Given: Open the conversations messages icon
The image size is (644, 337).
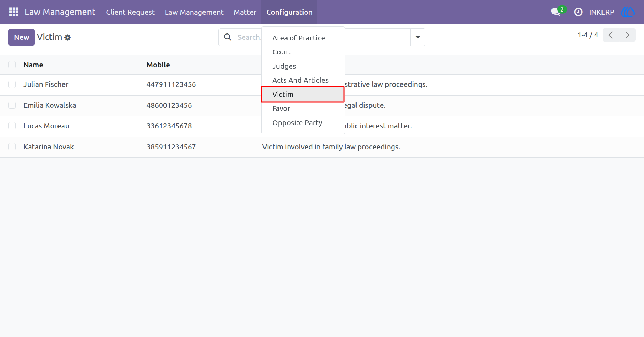Looking at the screenshot, I should pos(555,12).
